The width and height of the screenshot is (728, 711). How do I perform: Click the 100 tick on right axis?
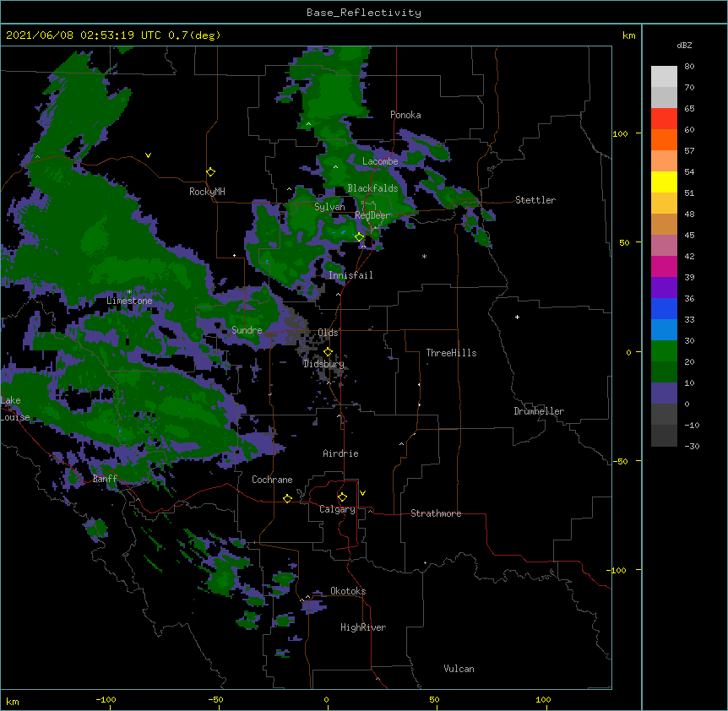click(x=620, y=133)
